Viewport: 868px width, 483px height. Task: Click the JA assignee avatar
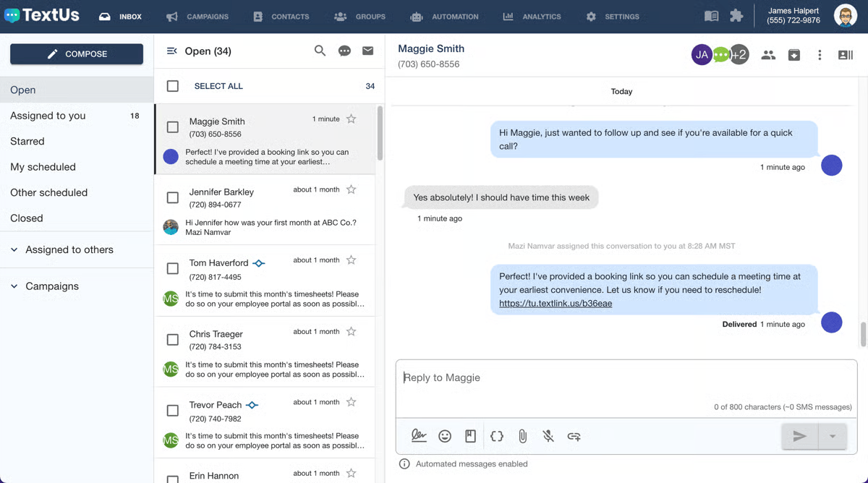click(702, 55)
